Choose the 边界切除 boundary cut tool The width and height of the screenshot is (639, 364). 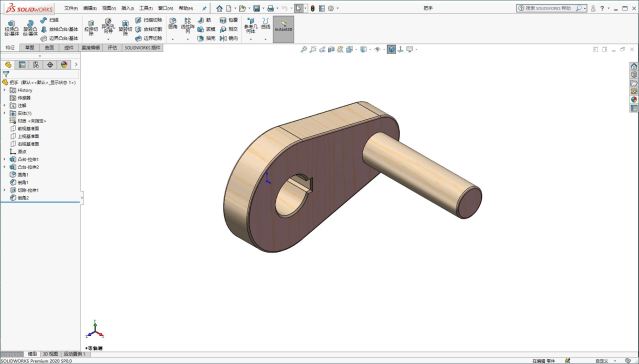pyautogui.click(x=148, y=38)
